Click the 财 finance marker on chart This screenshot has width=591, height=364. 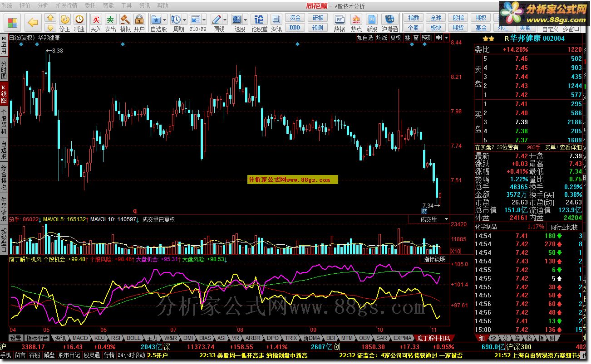(x=424, y=211)
